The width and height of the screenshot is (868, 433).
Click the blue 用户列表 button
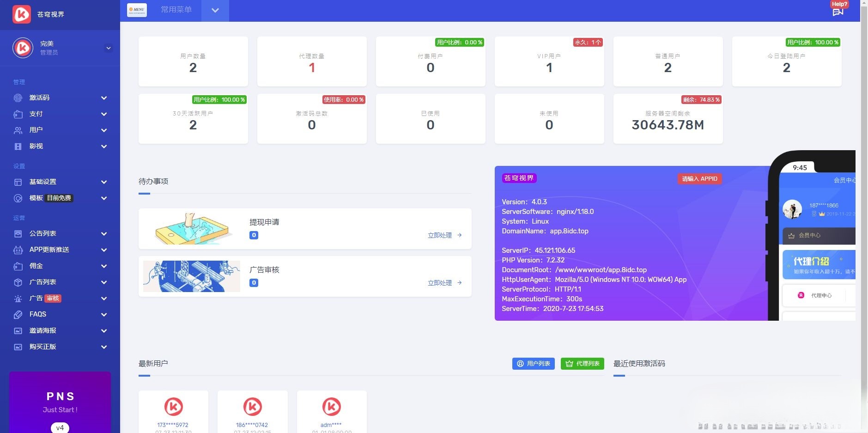(534, 364)
